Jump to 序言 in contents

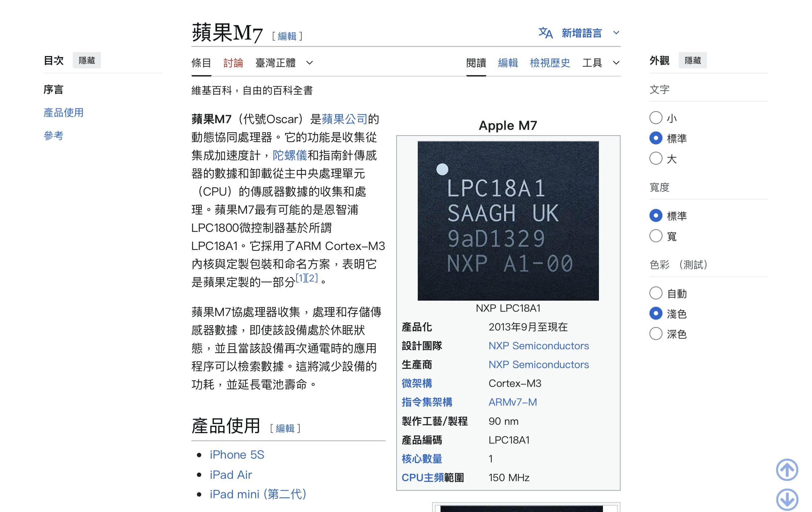coord(53,90)
